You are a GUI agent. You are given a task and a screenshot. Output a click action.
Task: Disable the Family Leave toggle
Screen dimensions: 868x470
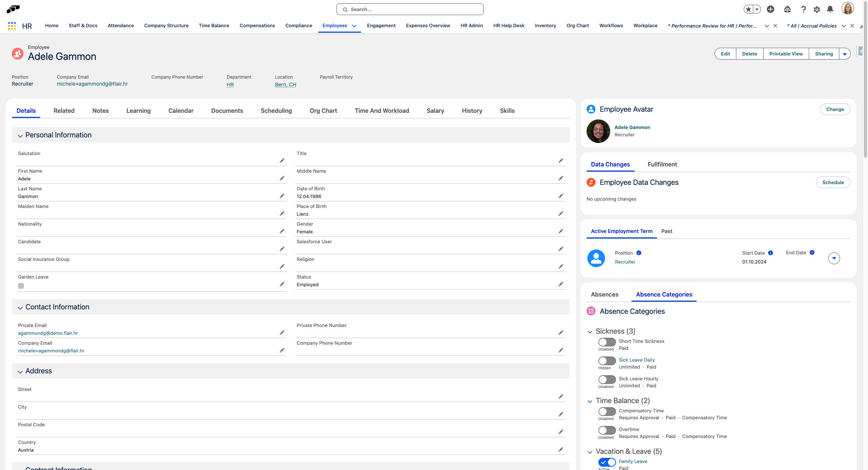coord(606,462)
